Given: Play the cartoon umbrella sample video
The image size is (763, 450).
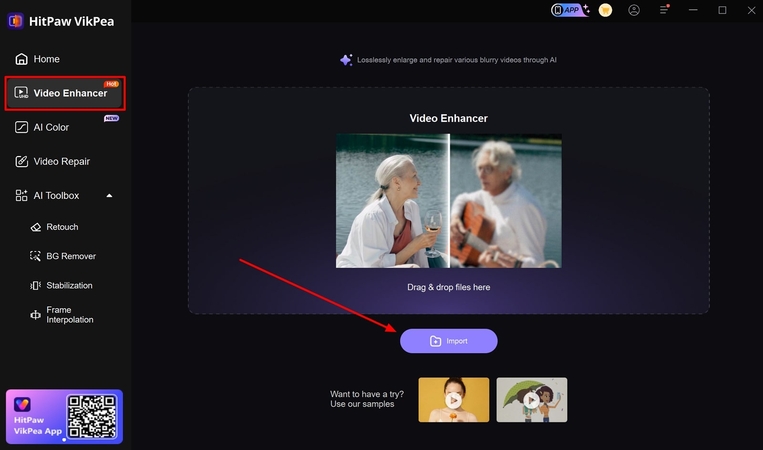Looking at the screenshot, I should coord(531,400).
